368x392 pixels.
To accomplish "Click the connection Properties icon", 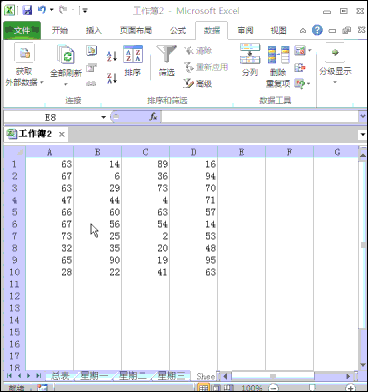I will [x=91, y=68].
